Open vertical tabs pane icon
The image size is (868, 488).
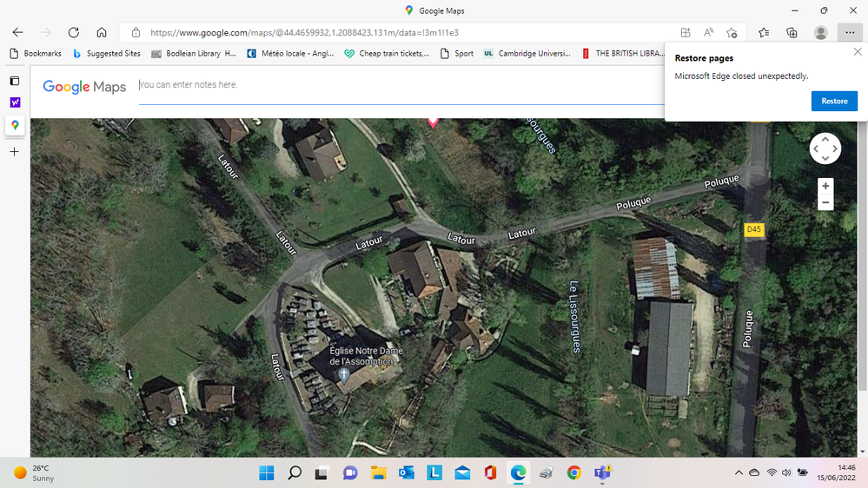[x=15, y=81]
